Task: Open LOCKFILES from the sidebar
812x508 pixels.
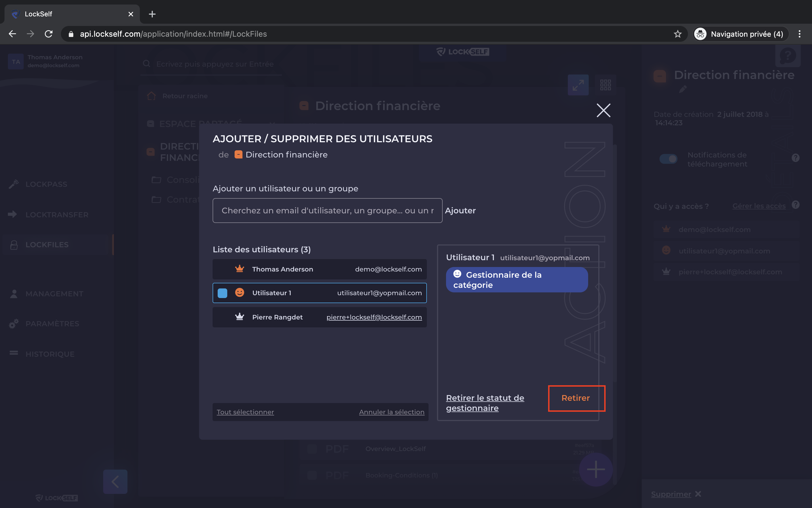Action: [47, 245]
